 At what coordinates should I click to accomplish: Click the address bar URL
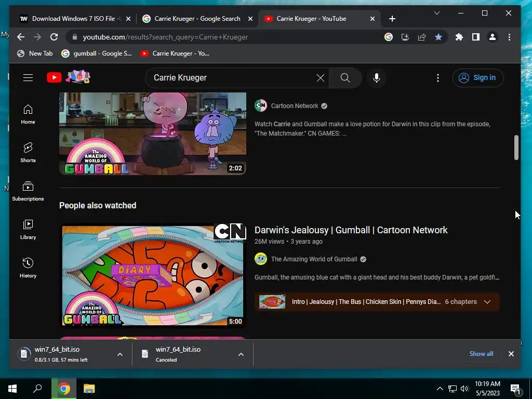pos(165,37)
